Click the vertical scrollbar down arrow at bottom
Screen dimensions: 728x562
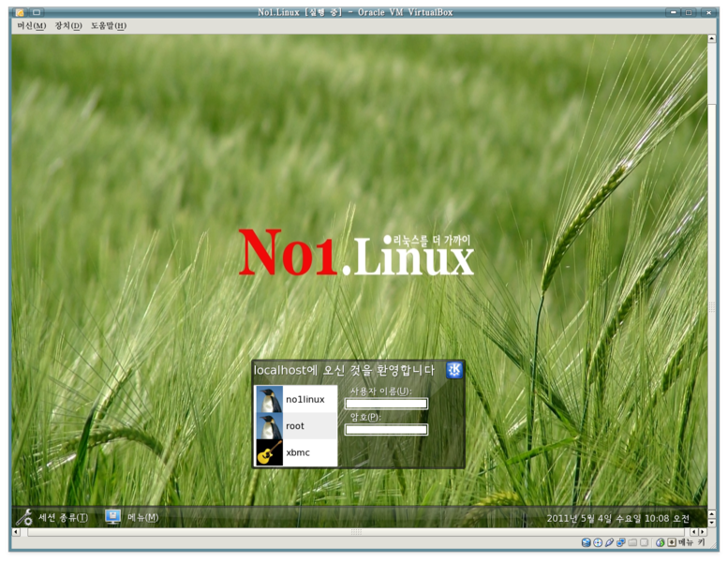[x=712, y=523]
